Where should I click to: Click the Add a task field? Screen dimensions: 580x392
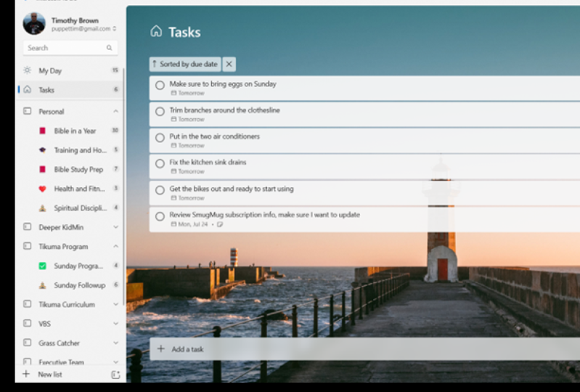click(x=364, y=348)
